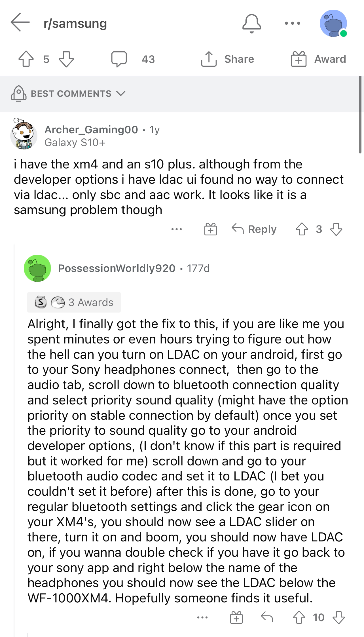Upvote Archer_Gaming00's comment with 3 points
Screen dimensions: 364x637
(x=302, y=229)
